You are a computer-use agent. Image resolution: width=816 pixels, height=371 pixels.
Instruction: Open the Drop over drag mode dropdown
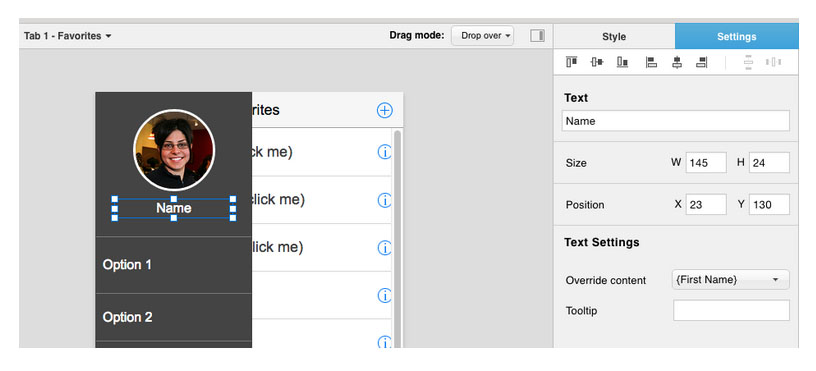click(482, 36)
